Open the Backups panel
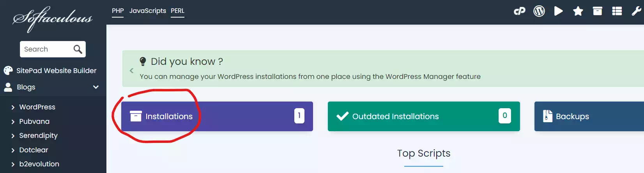 [589, 116]
